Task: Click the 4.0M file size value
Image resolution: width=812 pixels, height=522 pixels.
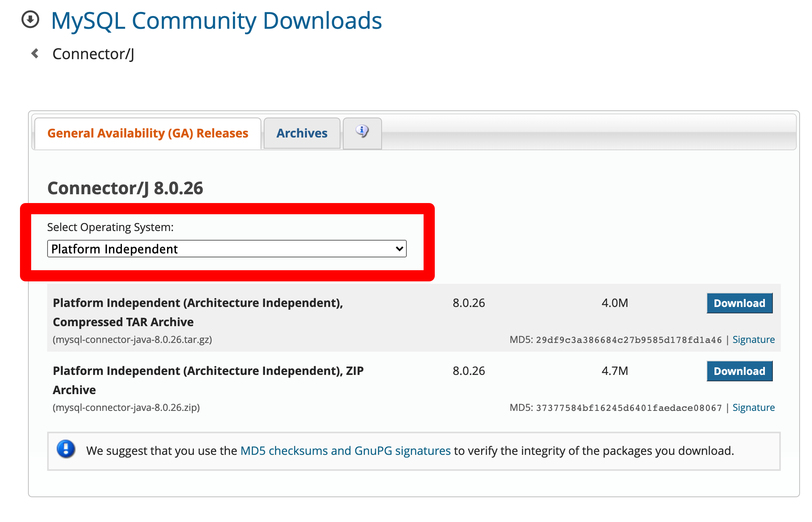Action: pyautogui.click(x=615, y=303)
